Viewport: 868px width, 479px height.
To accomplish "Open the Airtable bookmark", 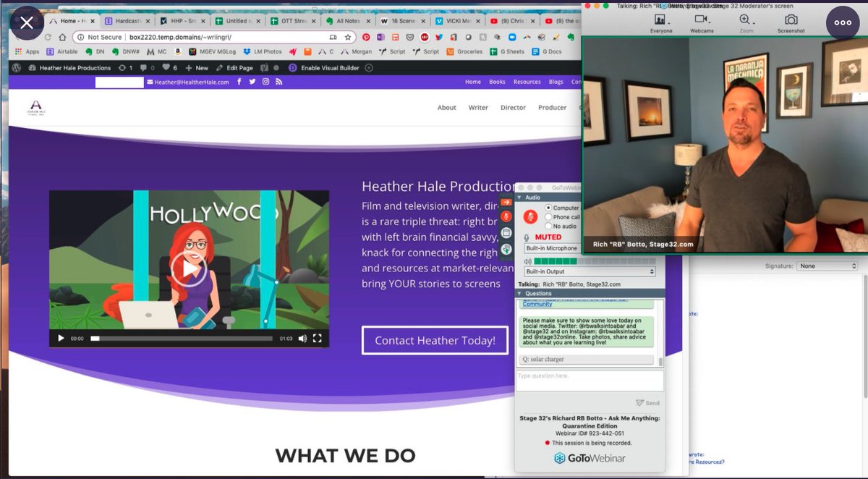I will (62, 51).
